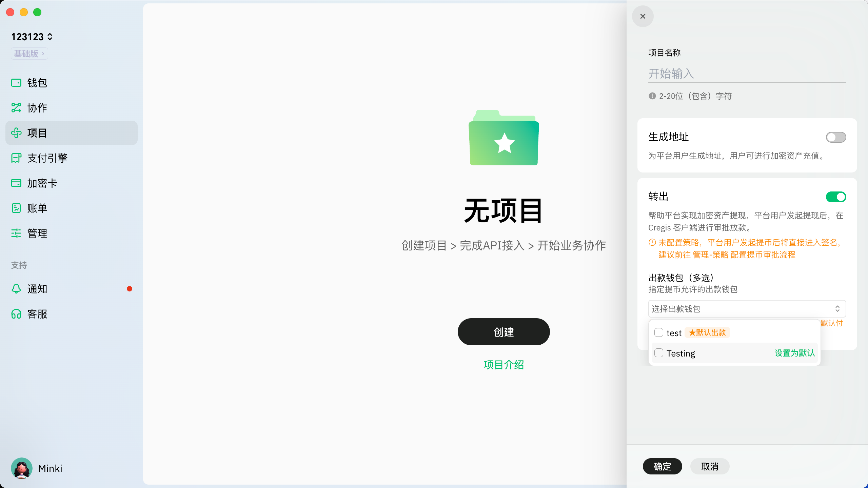
Task: Click the 确定 confirm button
Action: [x=662, y=466]
